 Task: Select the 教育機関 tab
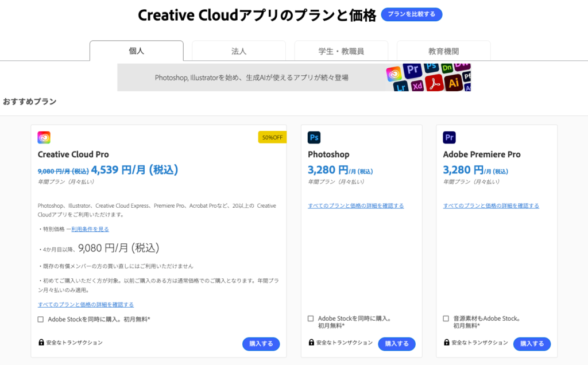[x=443, y=51]
